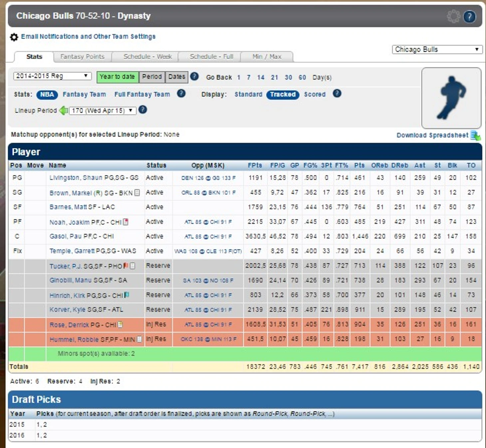Switch display mode to Standard
The image size is (486, 448).
point(248,95)
